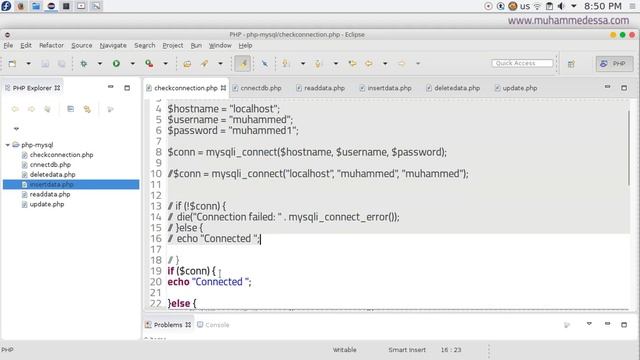The width and height of the screenshot is (640, 360).
Task: Click the Forward navigation arrow icon
Action: point(402,64)
